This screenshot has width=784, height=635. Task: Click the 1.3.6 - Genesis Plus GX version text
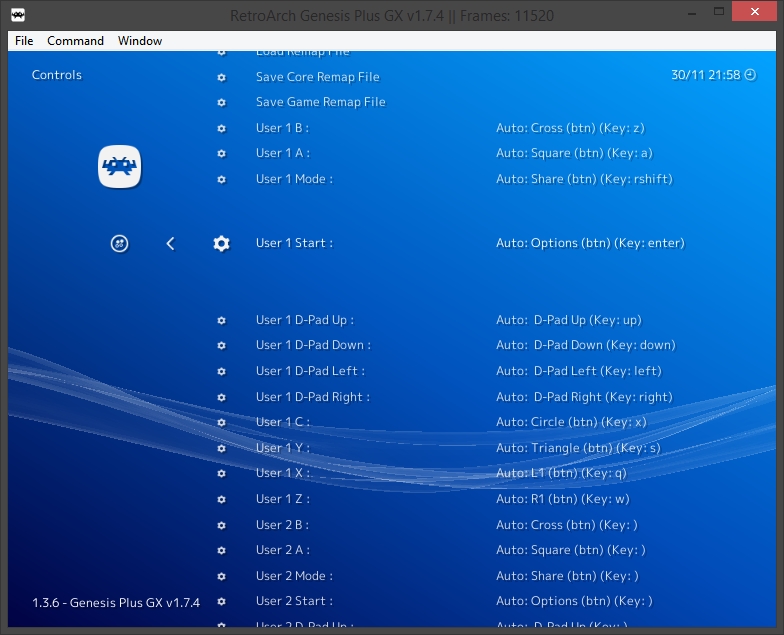pyautogui.click(x=116, y=602)
